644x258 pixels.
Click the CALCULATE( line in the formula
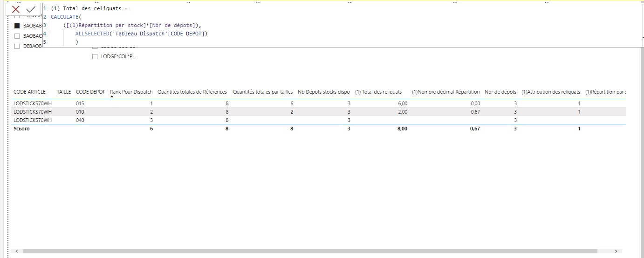point(66,17)
